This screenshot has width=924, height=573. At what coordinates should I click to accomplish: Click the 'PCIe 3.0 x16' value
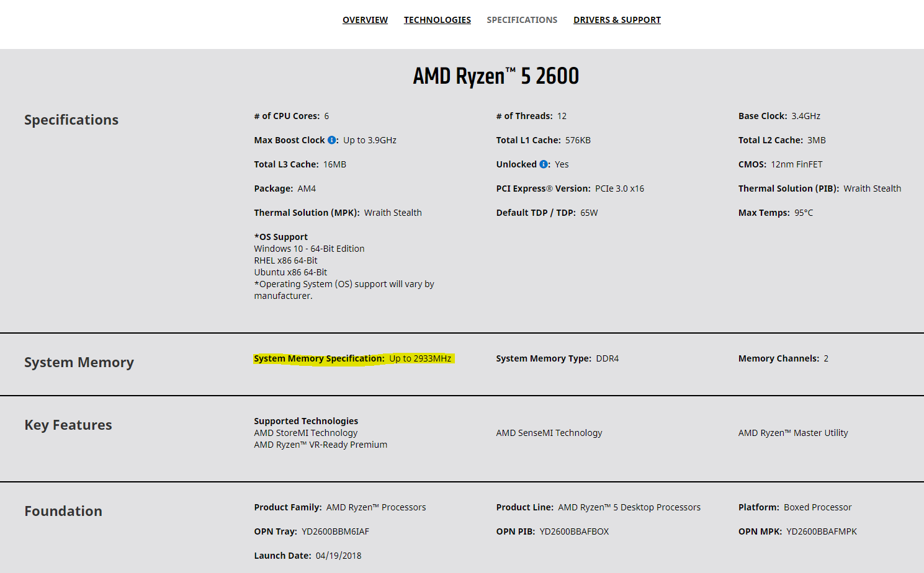point(619,189)
